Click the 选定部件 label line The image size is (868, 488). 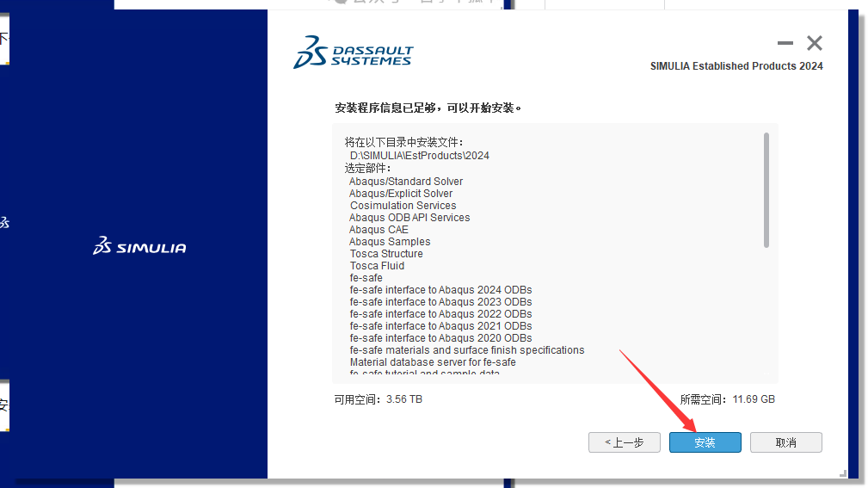(367, 168)
